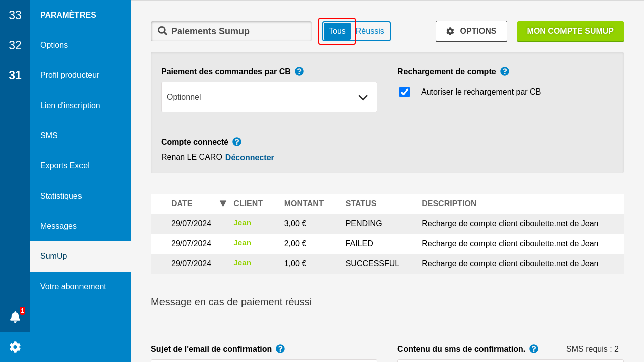644x362 pixels.
Task: Sort the table by the DATE arrow
Action: coord(223,203)
